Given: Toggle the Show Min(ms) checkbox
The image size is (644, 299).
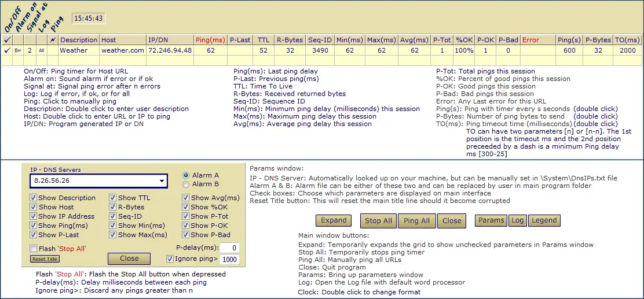Looking at the screenshot, I should click(113, 226).
